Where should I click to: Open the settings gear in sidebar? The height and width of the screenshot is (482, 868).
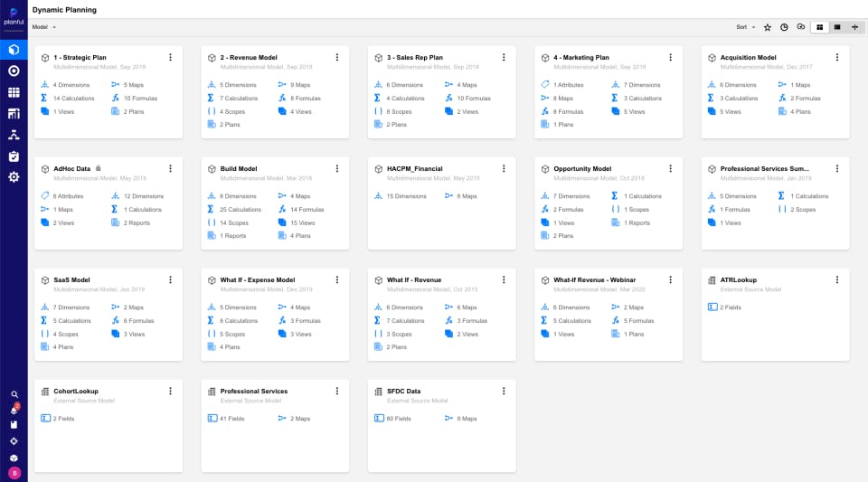pos(14,176)
